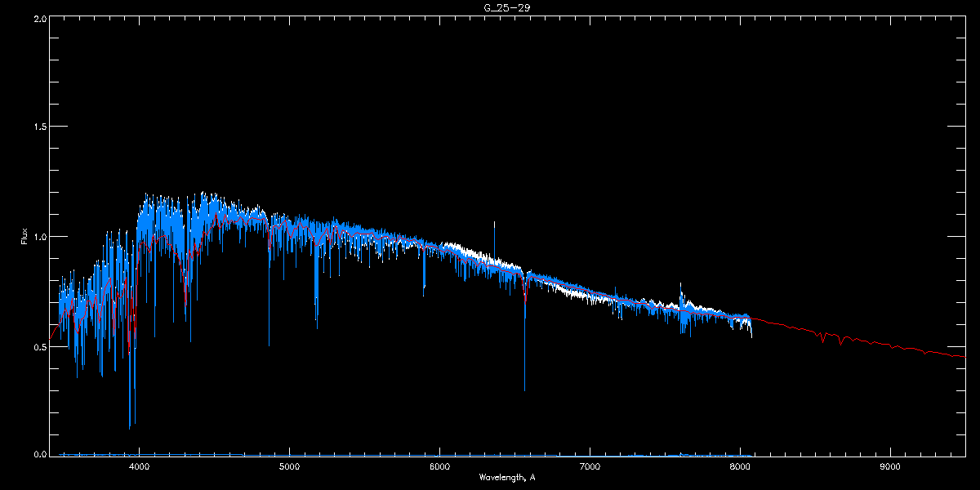Click the deep absorption line bottom near 6563
This screenshot has height=490, width=980.
pyautogui.click(x=524, y=388)
